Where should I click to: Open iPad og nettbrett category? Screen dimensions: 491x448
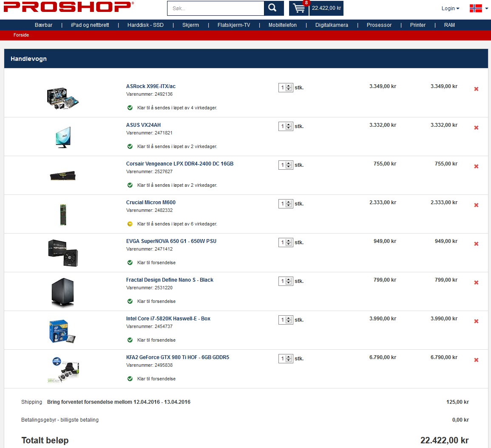click(90, 25)
